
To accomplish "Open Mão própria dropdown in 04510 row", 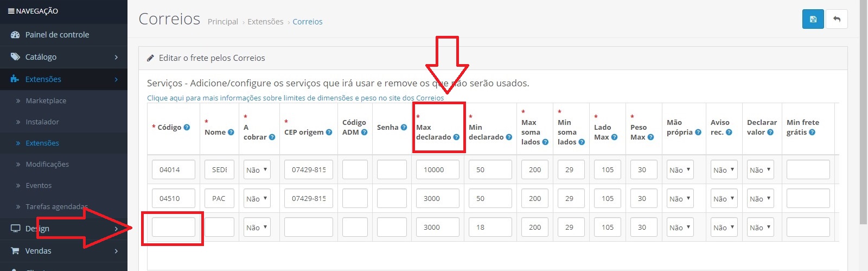I will click(x=680, y=198).
